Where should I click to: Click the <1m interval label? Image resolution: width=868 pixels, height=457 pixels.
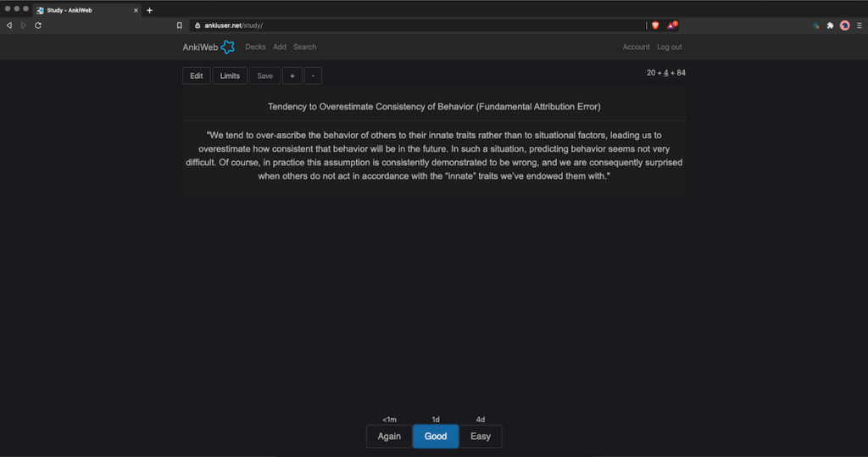click(389, 420)
